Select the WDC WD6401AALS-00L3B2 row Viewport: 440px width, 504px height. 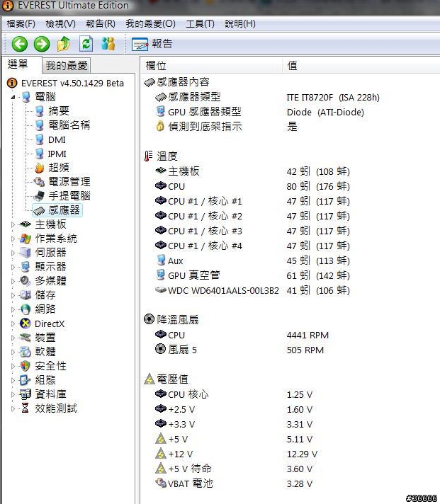click(252, 290)
